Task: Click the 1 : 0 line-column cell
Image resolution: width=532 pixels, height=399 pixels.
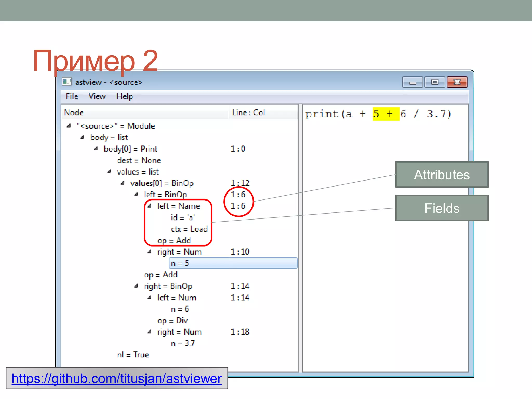Action: click(x=238, y=149)
